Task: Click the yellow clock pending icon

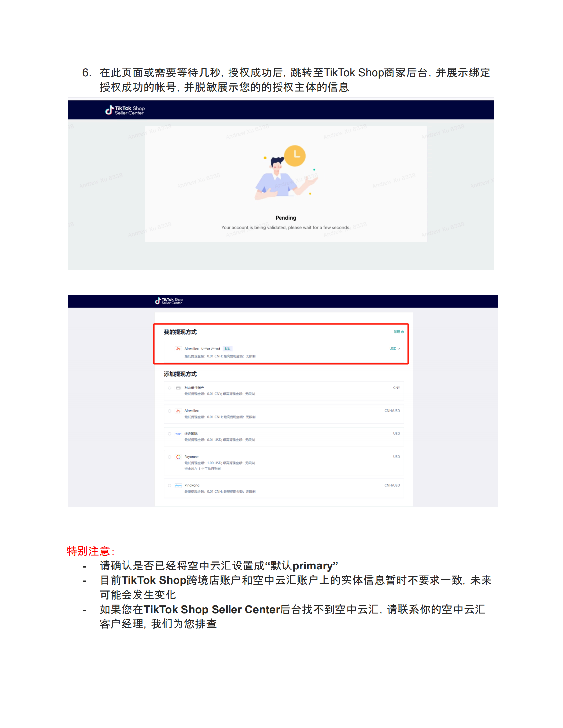Action: (x=295, y=156)
